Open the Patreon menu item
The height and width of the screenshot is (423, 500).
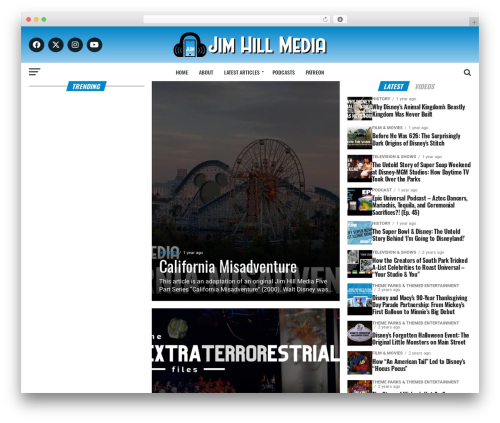(315, 72)
